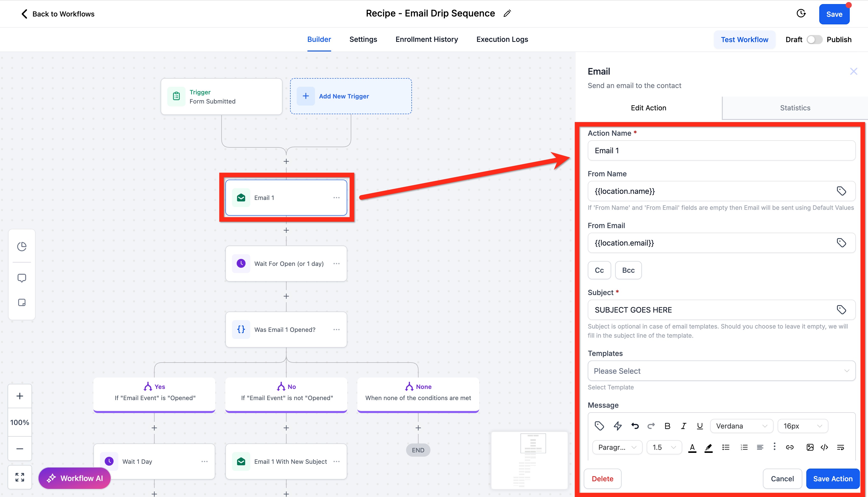Toggle underline formatting in message
Image resolution: width=868 pixels, height=497 pixels.
700,426
